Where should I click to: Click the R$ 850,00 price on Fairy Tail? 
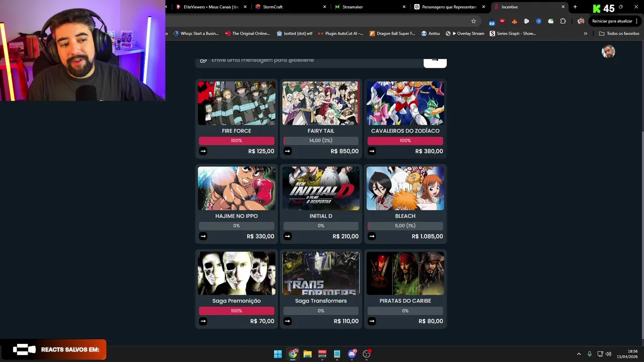point(345,151)
